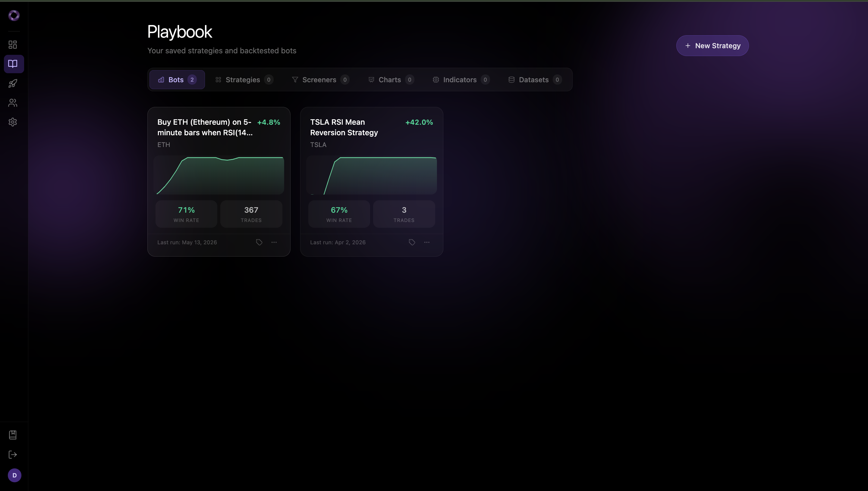Viewport: 868px width, 491px height.
Task: Open the user avatar labeled D
Action: coord(14,475)
